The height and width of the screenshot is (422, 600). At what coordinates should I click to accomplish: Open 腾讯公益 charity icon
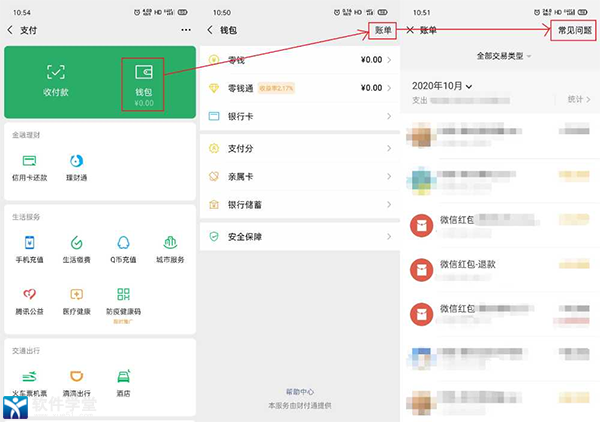point(29,294)
